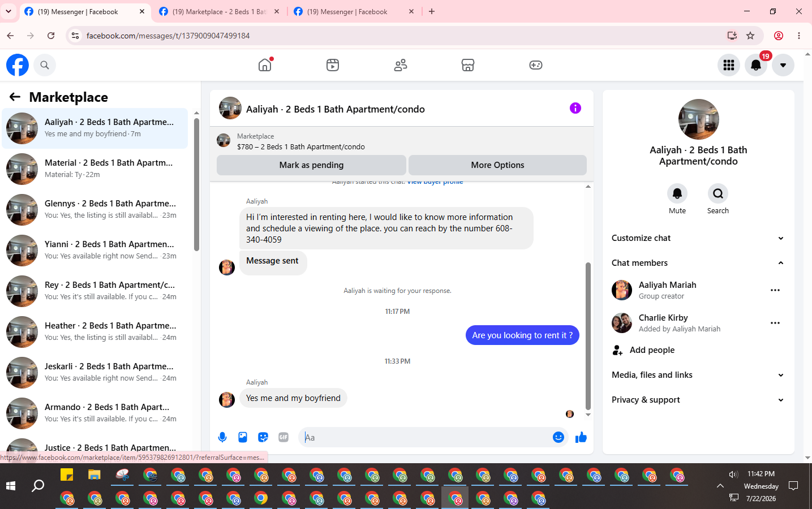Image resolution: width=812 pixels, height=509 pixels.
Task: Open Windows taskbar search
Action: tap(38, 486)
